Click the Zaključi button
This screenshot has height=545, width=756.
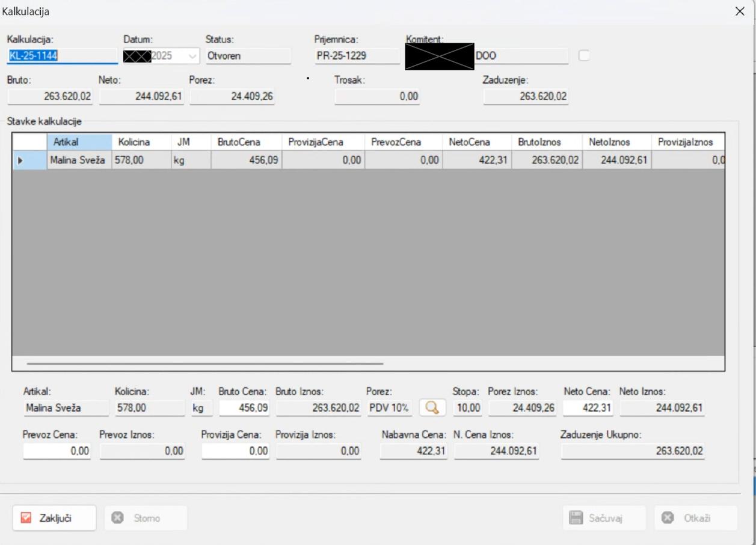[x=54, y=518]
